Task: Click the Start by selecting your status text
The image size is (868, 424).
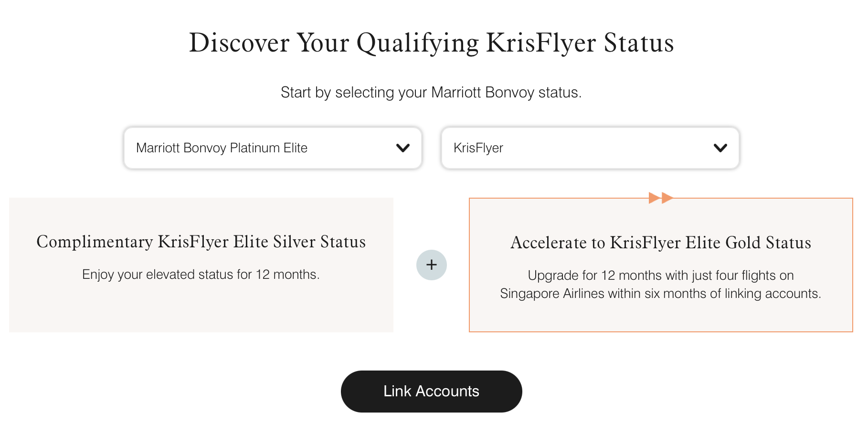Action: 431,92
